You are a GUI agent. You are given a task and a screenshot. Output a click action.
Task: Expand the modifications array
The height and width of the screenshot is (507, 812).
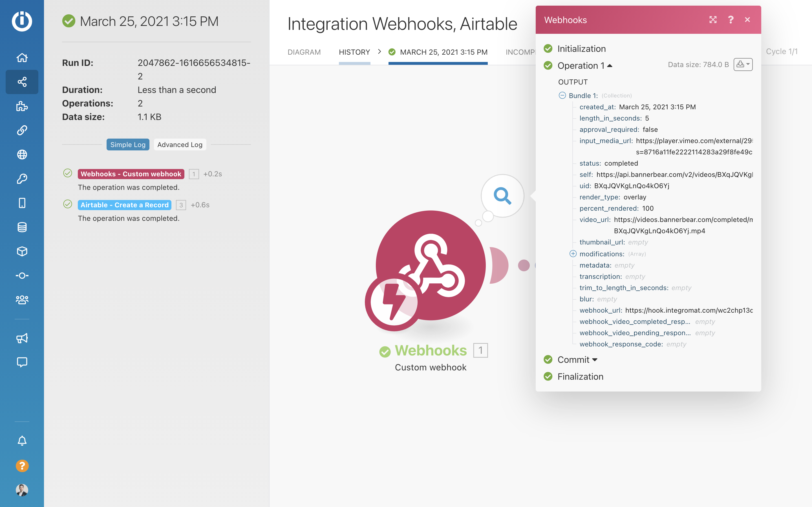[573, 254]
